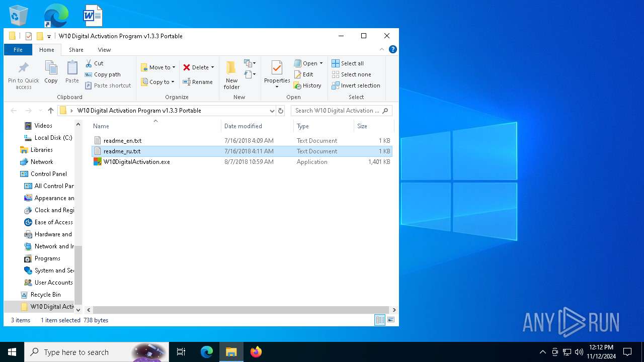Image resolution: width=644 pixels, height=362 pixels.
Task: Click Copy path in Clipboard group
Action: 103,74
